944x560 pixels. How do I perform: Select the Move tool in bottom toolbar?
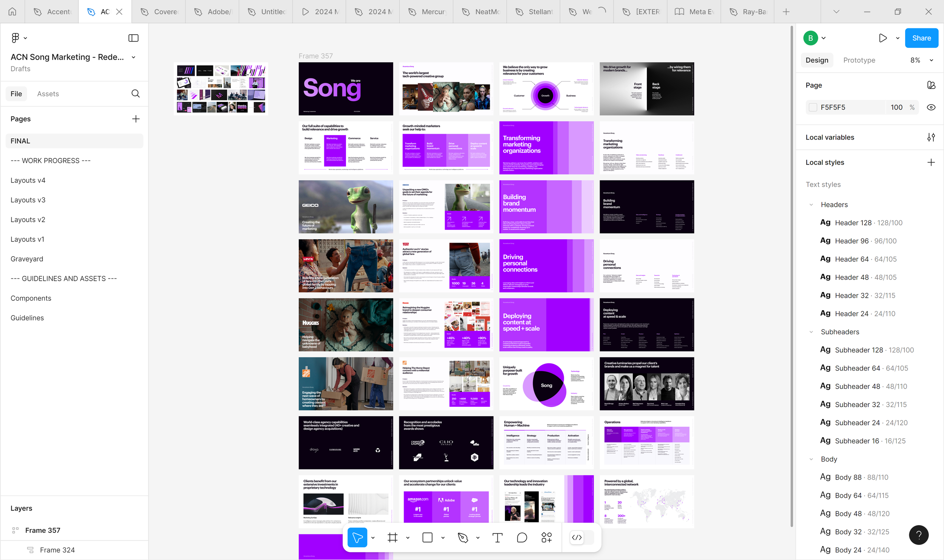pyautogui.click(x=357, y=537)
